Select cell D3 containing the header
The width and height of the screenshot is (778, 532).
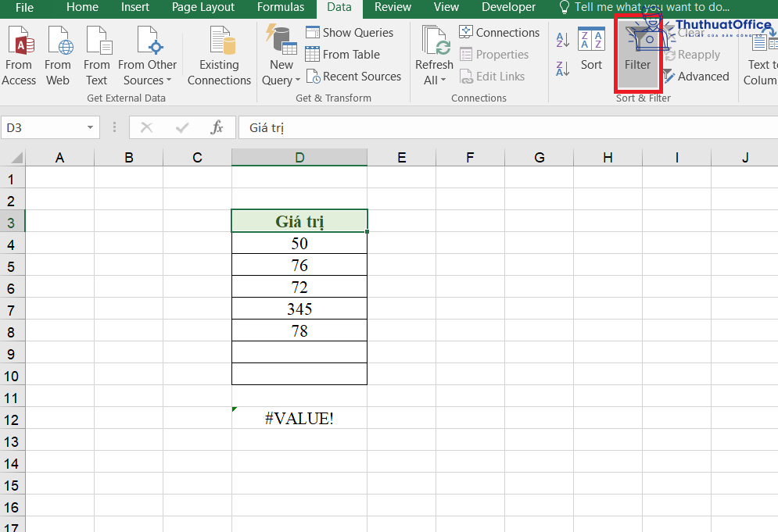tap(299, 220)
